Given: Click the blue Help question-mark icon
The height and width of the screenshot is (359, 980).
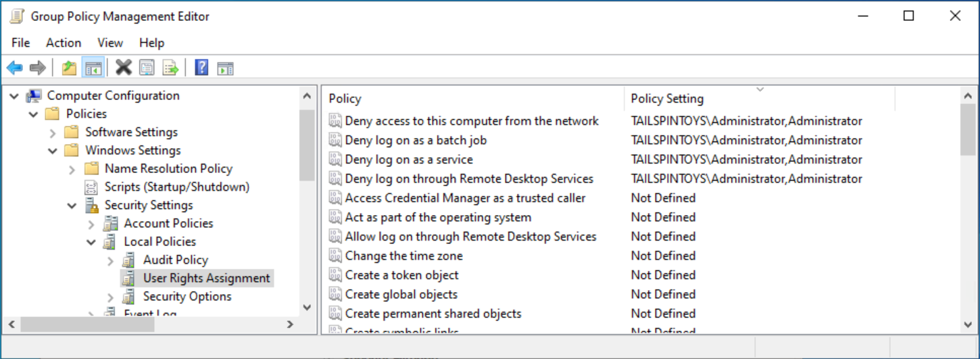Looking at the screenshot, I should 201,68.
